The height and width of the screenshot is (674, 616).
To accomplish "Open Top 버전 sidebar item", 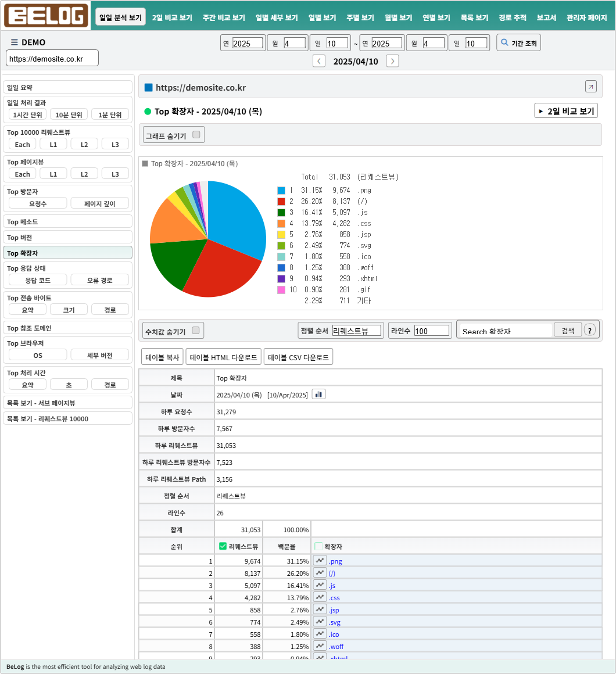I will tap(67, 237).
